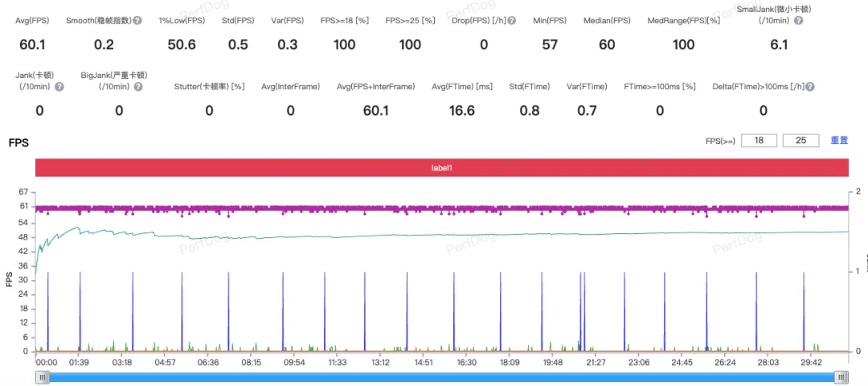Select the red label1 bar
This screenshot has height=386, width=868.
(x=442, y=167)
